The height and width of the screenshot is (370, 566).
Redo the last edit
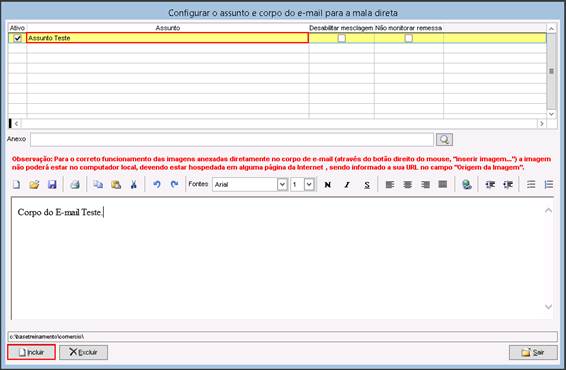(174, 184)
